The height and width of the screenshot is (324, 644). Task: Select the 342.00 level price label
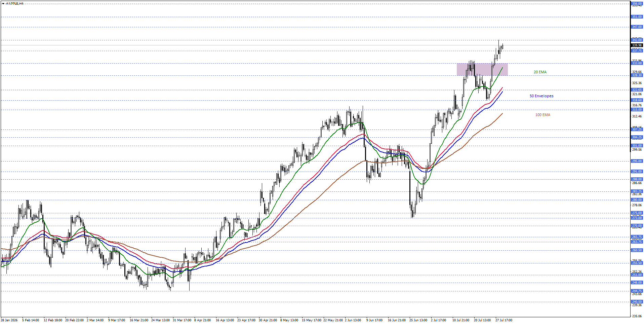click(x=637, y=40)
